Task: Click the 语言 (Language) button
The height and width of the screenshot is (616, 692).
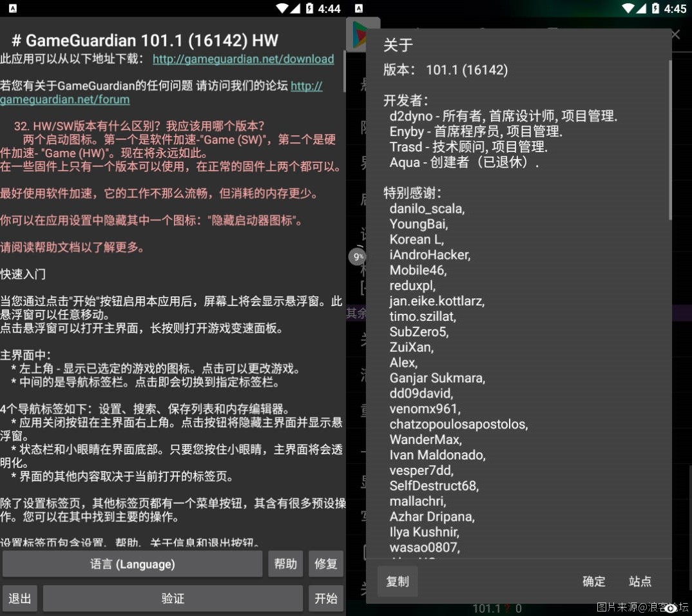Action: [x=132, y=564]
